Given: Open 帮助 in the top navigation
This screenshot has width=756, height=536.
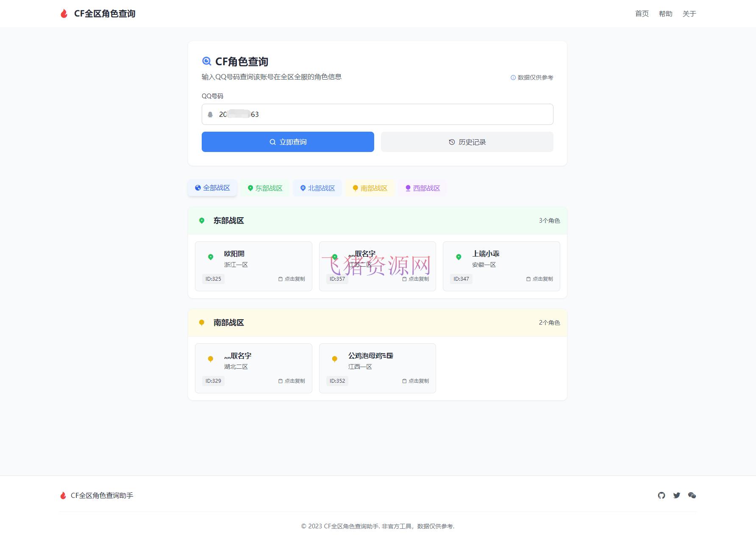Looking at the screenshot, I should pos(666,14).
